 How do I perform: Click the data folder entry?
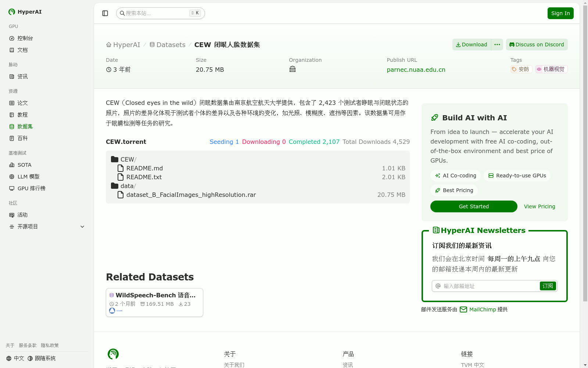[x=123, y=186]
